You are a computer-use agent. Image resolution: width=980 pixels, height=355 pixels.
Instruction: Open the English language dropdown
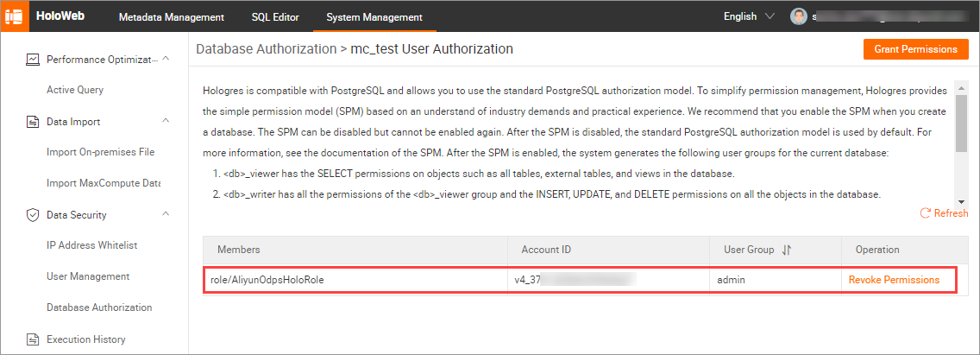[749, 16]
